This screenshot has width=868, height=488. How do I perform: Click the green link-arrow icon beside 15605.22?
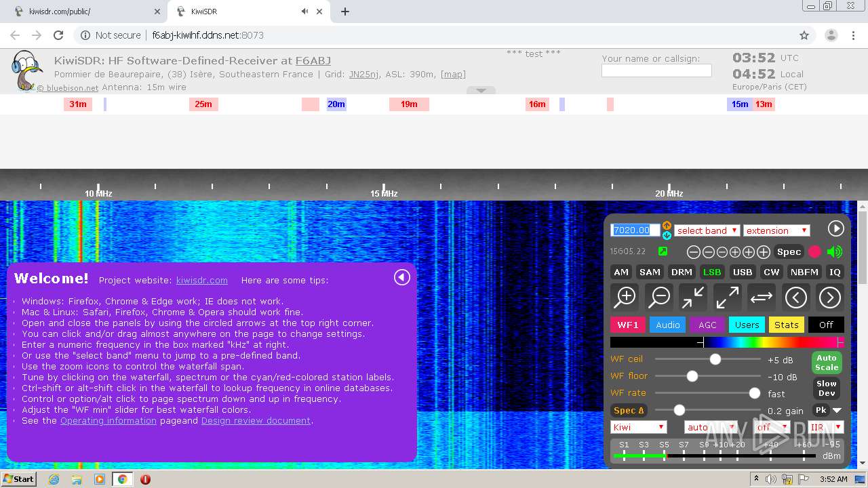point(663,251)
